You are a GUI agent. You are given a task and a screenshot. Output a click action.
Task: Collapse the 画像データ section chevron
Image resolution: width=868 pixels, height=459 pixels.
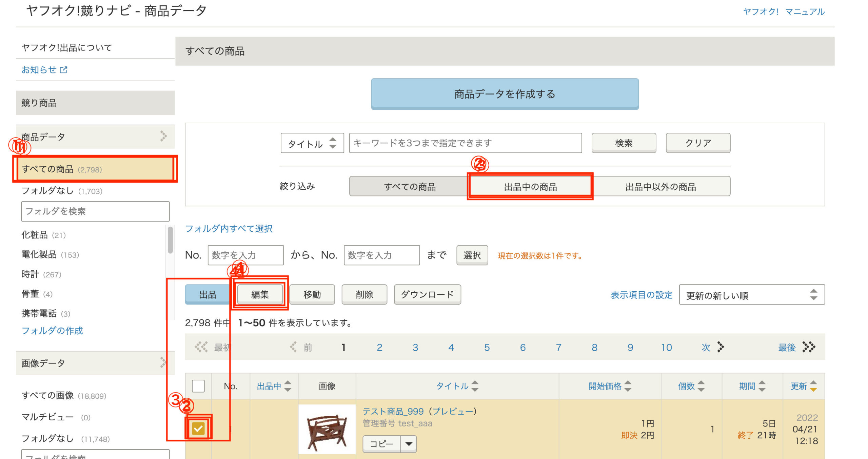[x=163, y=362]
